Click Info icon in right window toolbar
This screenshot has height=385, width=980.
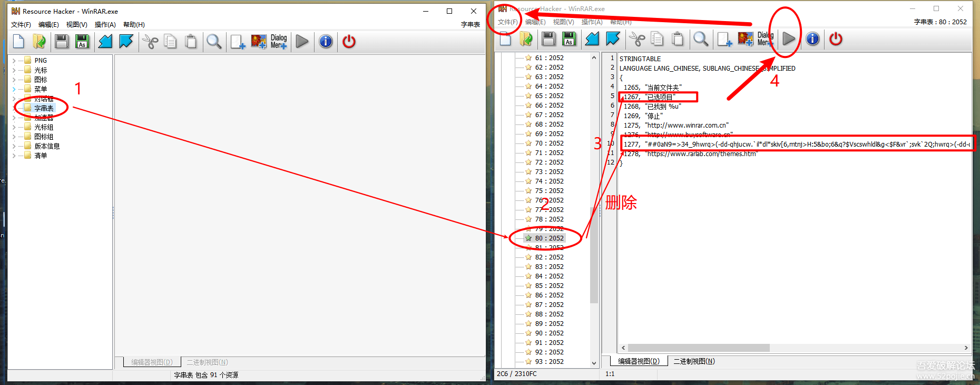click(x=812, y=38)
